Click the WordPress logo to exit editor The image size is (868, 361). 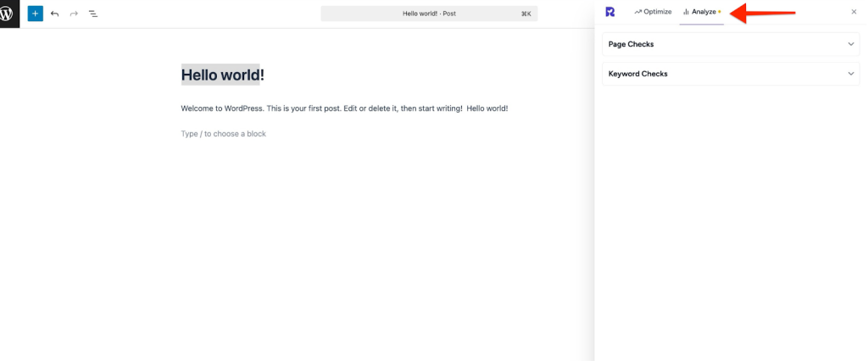tap(9, 14)
